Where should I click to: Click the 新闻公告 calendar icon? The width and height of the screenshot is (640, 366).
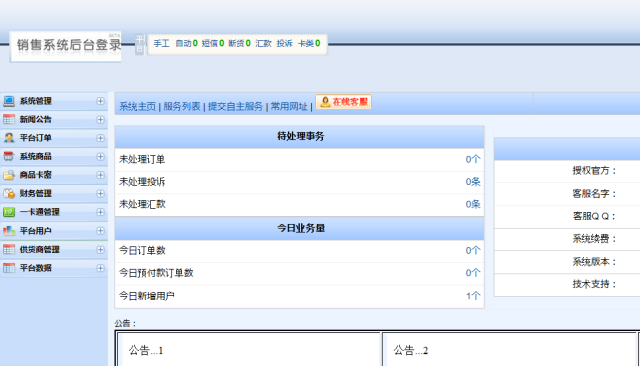coord(9,119)
